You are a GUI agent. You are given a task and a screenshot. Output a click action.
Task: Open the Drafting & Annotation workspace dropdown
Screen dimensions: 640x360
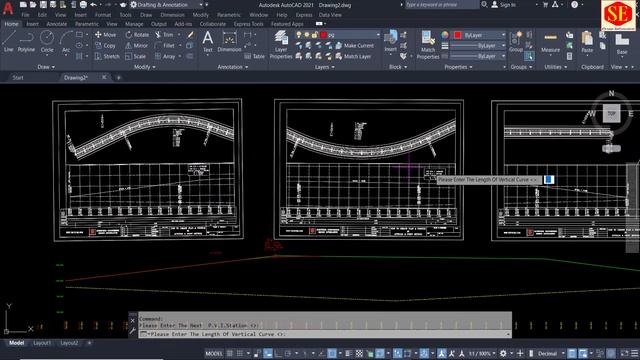pyautogui.click(x=167, y=4)
